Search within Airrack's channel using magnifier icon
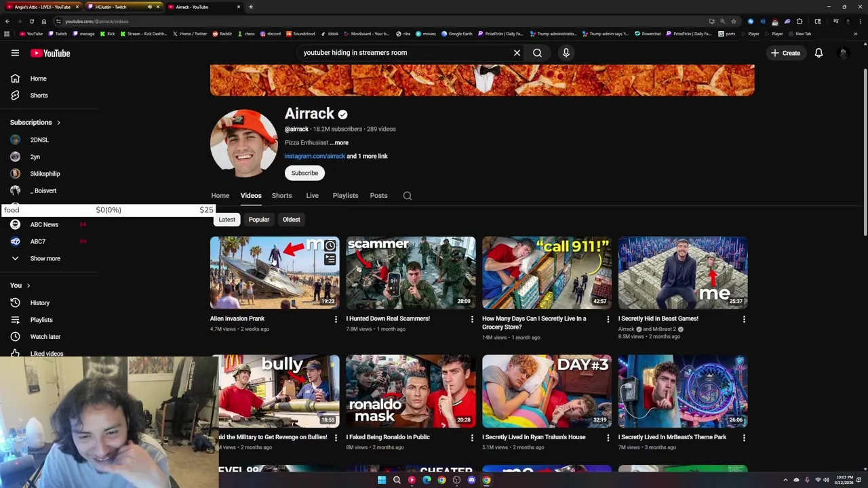The height and width of the screenshot is (488, 868). (x=408, y=196)
